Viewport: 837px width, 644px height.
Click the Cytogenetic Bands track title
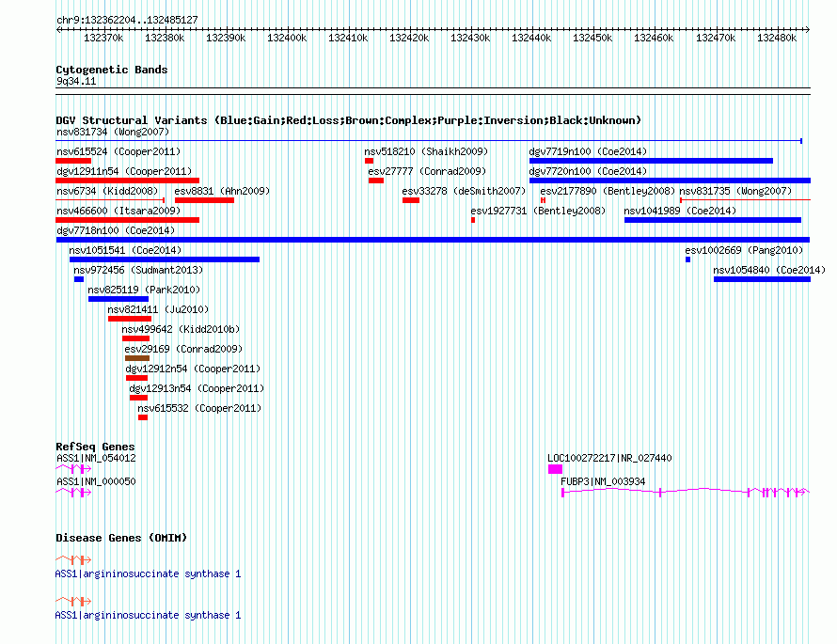coord(112,70)
